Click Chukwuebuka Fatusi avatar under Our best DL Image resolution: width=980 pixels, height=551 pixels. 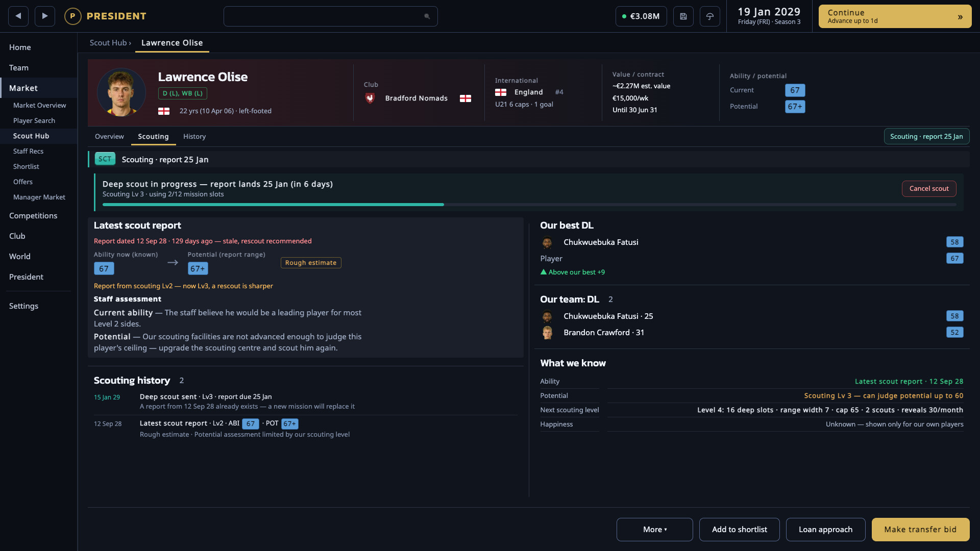pyautogui.click(x=547, y=242)
